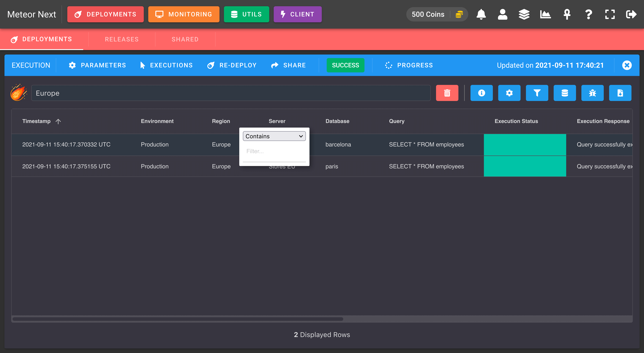This screenshot has height=353, width=644.
Task: Click the Region column header
Action: point(221,121)
